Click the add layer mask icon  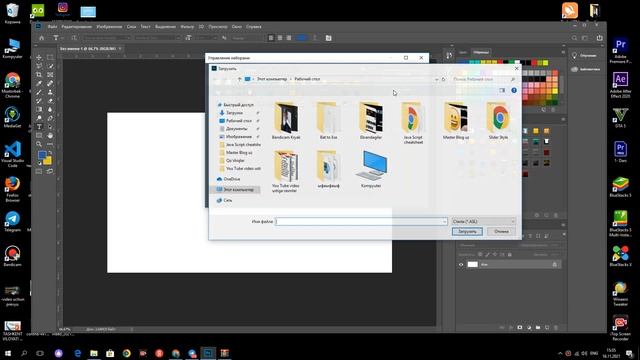[520, 327]
